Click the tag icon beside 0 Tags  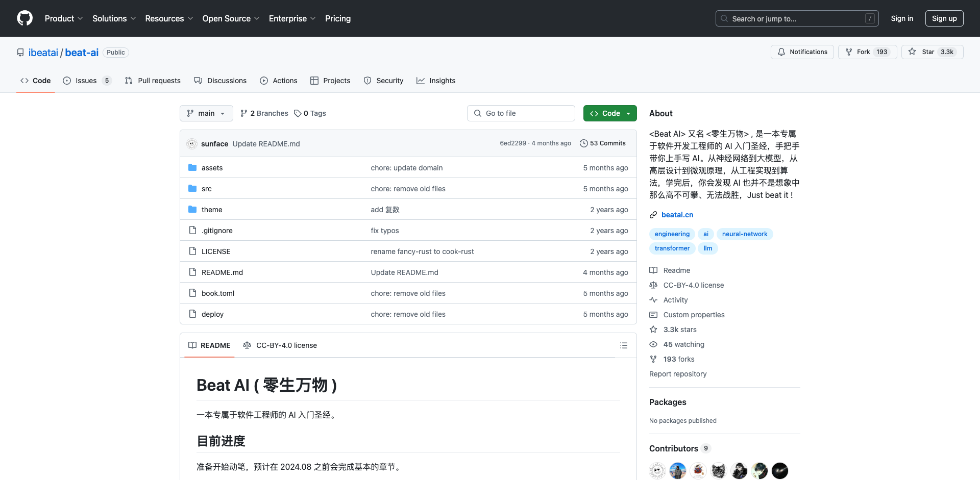298,113
